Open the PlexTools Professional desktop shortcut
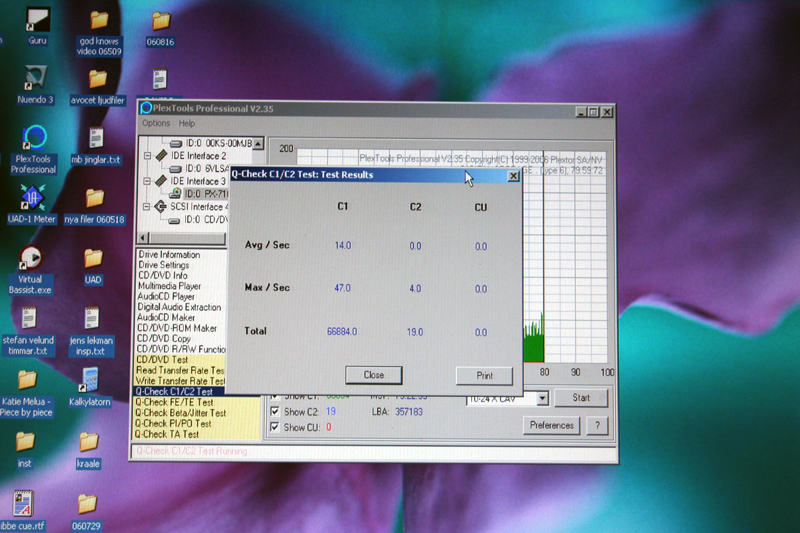 (x=34, y=138)
